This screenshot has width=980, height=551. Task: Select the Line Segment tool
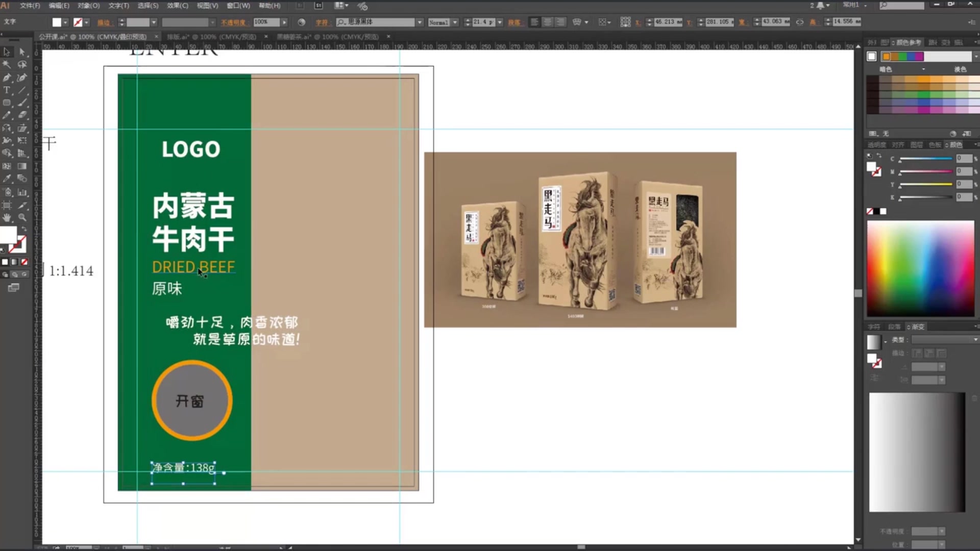click(x=22, y=90)
